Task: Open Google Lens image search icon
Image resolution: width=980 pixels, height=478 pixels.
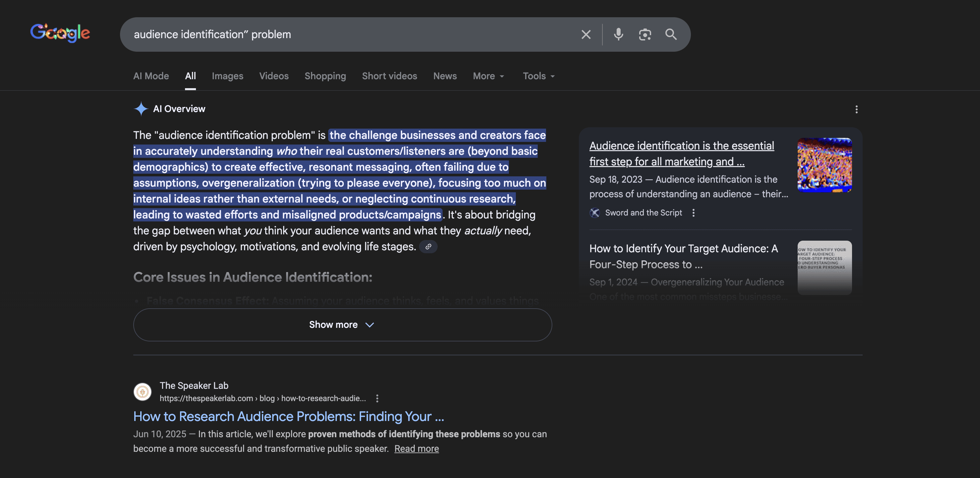Action: (645, 34)
